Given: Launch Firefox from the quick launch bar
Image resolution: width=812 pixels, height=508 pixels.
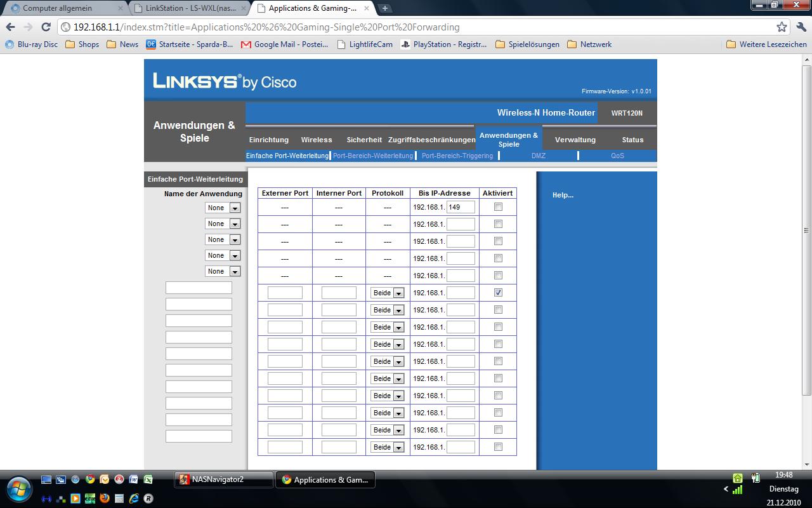Looking at the screenshot, I should [105, 498].
